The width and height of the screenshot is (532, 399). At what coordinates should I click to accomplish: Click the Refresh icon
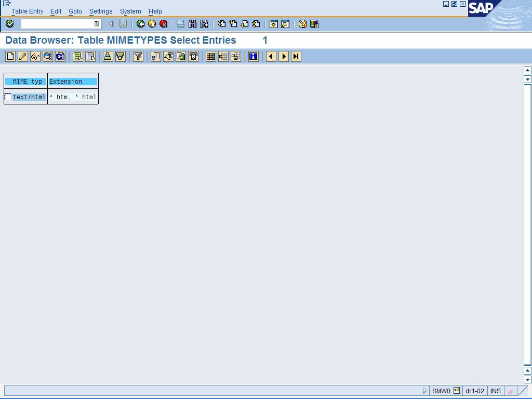[x=60, y=56]
